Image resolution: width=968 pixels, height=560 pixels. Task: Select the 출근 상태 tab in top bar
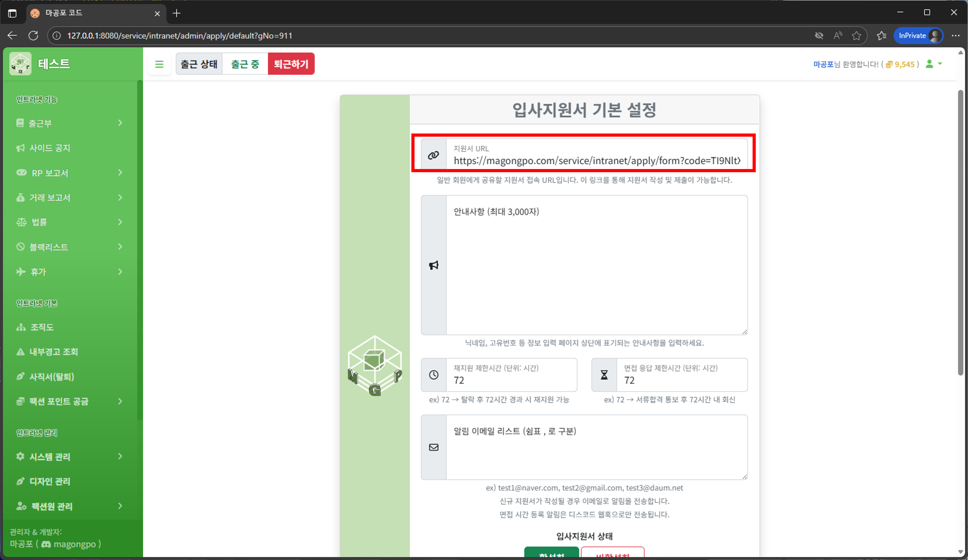(199, 64)
